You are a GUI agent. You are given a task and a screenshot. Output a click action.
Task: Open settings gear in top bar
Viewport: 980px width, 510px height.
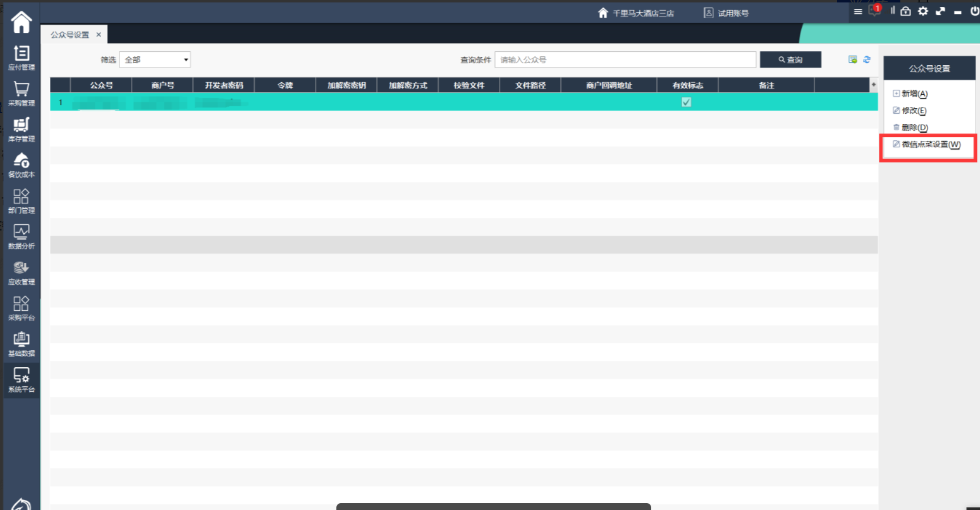(x=923, y=11)
